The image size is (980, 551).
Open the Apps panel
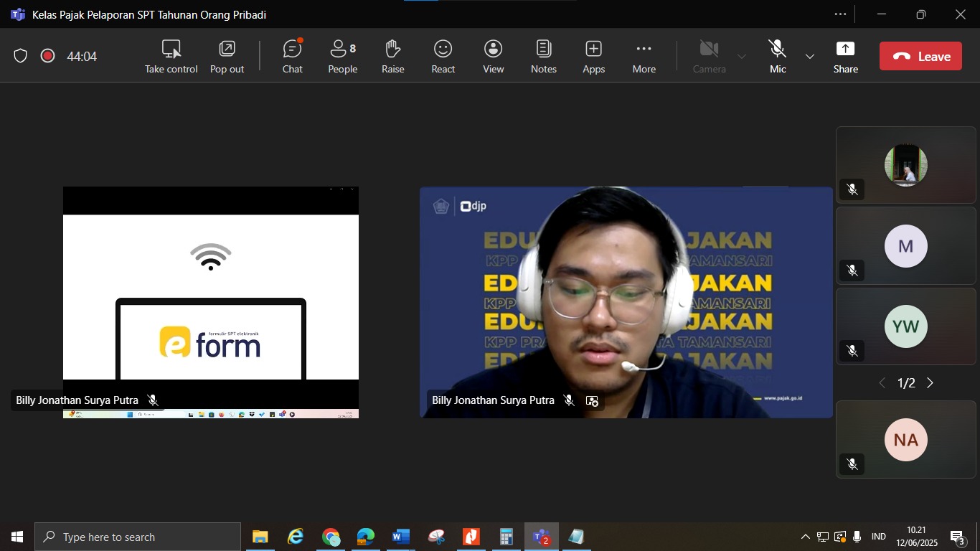pyautogui.click(x=593, y=56)
